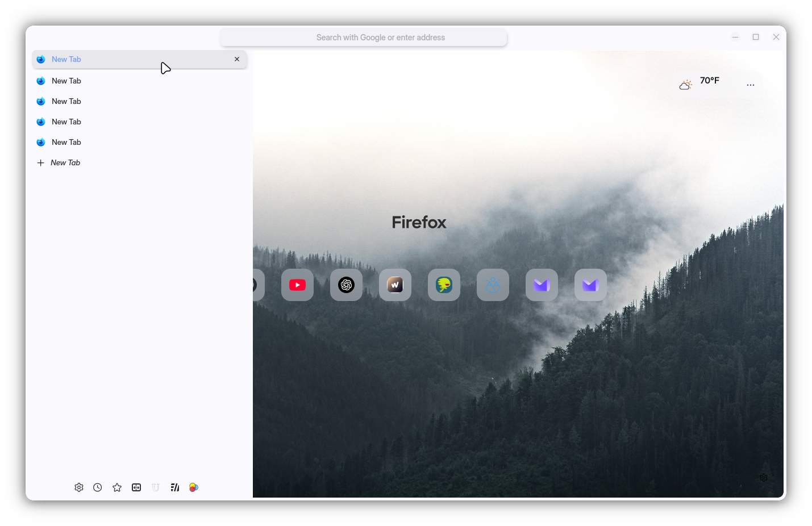
Task: Click the weather cloud-sun icon
Action: click(686, 85)
